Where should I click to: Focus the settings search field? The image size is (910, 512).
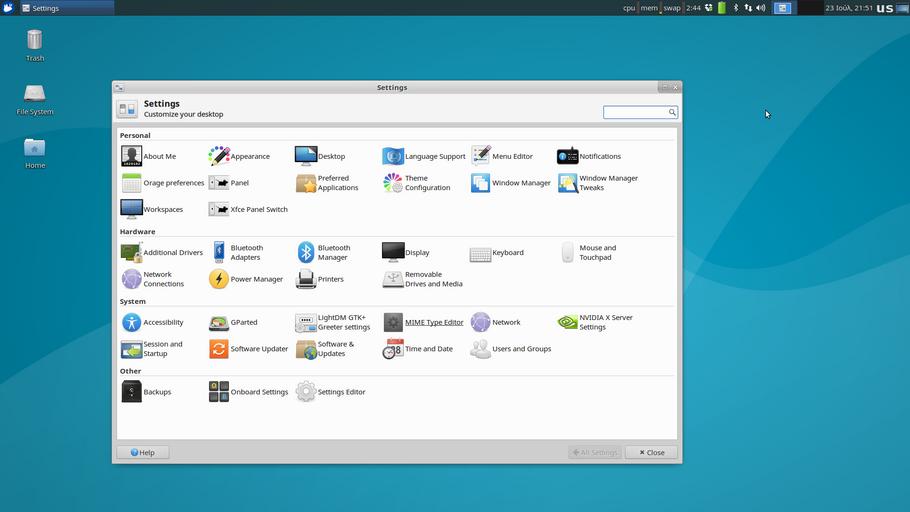click(635, 112)
